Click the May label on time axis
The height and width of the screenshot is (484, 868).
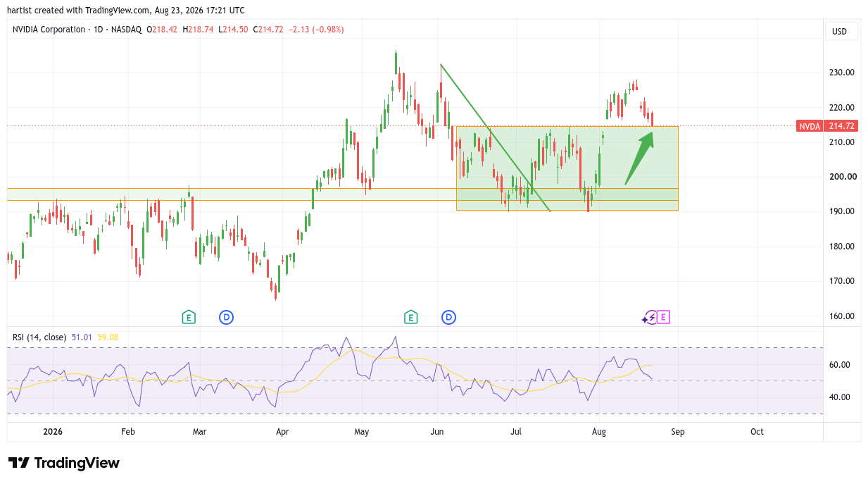tap(361, 431)
